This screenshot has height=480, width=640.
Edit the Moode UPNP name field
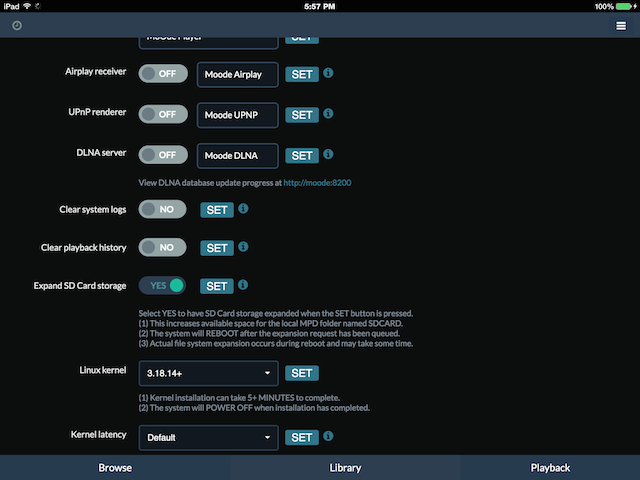tap(238, 115)
